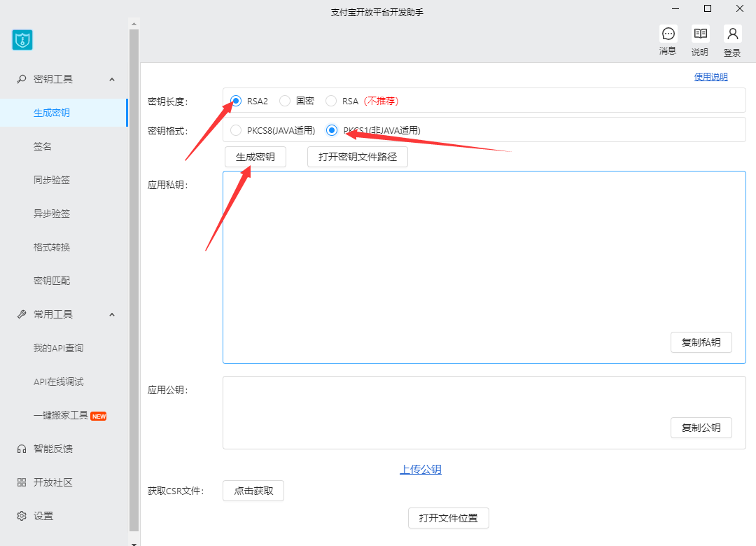Click the blue shield app logo

point(22,40)
